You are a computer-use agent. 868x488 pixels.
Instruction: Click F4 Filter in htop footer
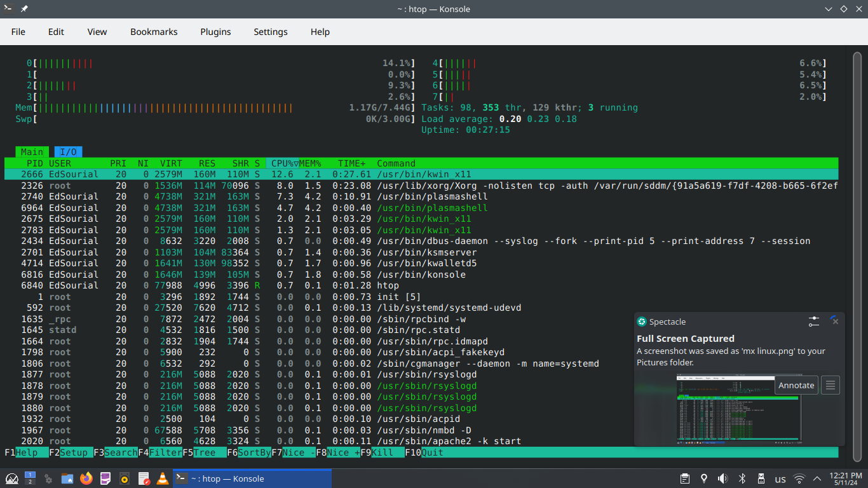point(159,452)
